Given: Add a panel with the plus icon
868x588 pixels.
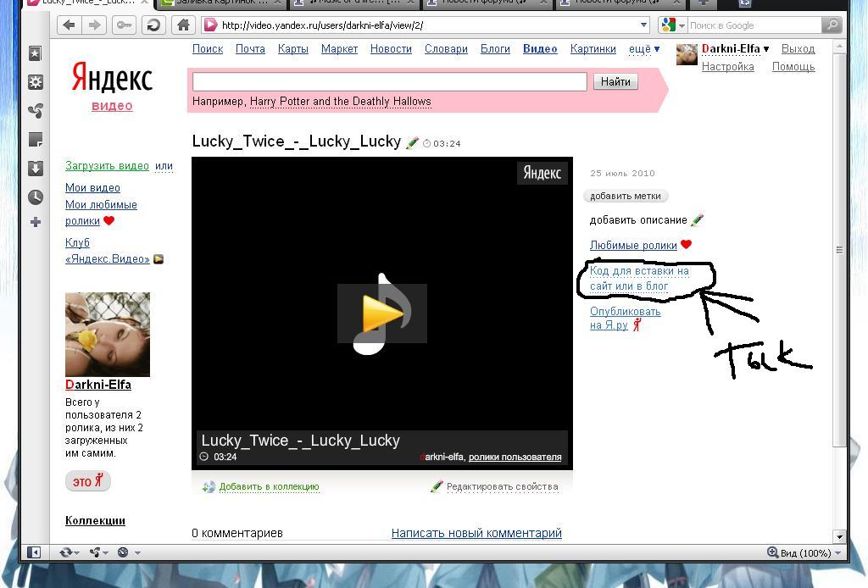Looking at the screenshot, I should pos(35,222).
